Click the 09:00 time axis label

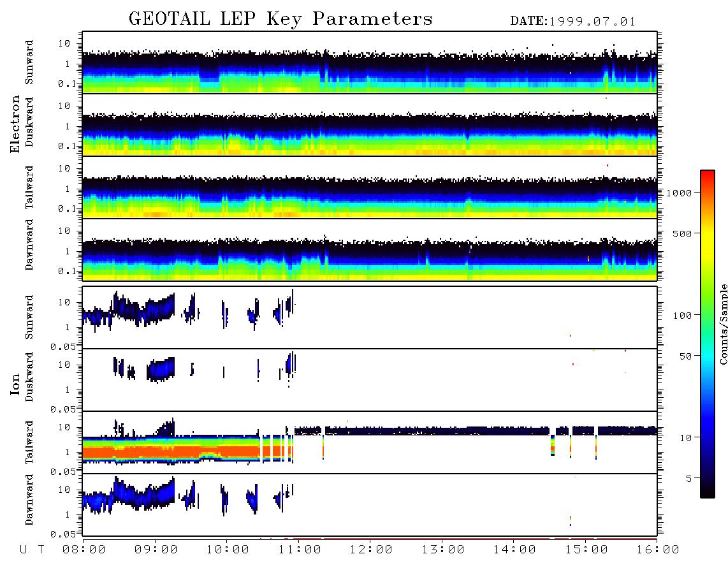coord(156,550)
